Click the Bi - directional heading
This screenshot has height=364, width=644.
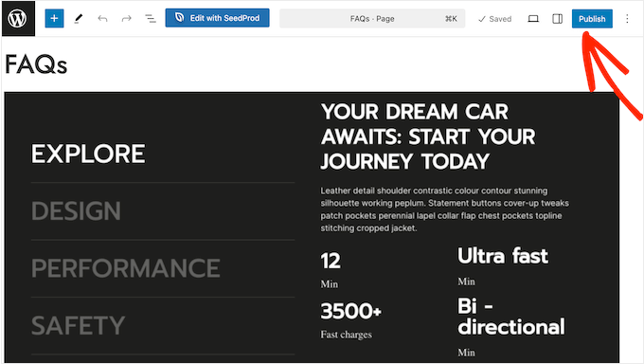tap(511, 317)
